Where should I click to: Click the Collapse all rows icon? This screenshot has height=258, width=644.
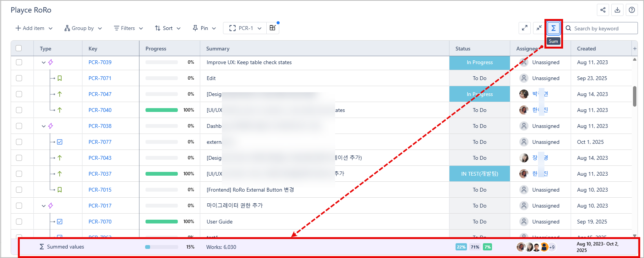click(539, 28)
